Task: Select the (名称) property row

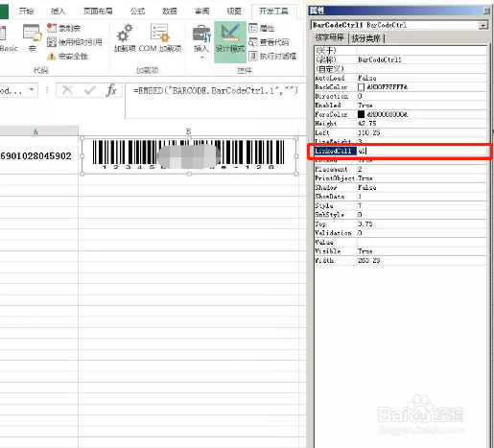Action: coord(401,59)
